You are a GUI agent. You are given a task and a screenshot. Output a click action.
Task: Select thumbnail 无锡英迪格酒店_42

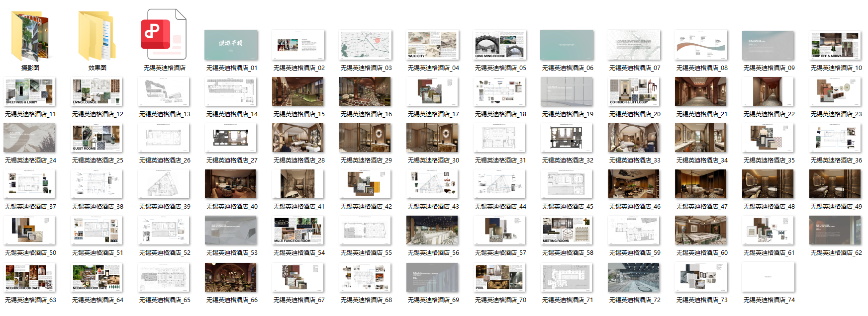(366, 184)
